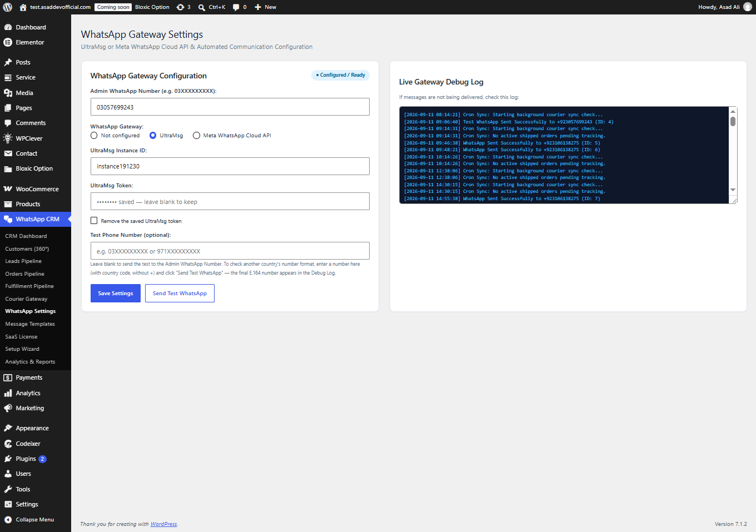Click the Pages icon in sidebar
The image size is (756, 532).
coord(8,108)
